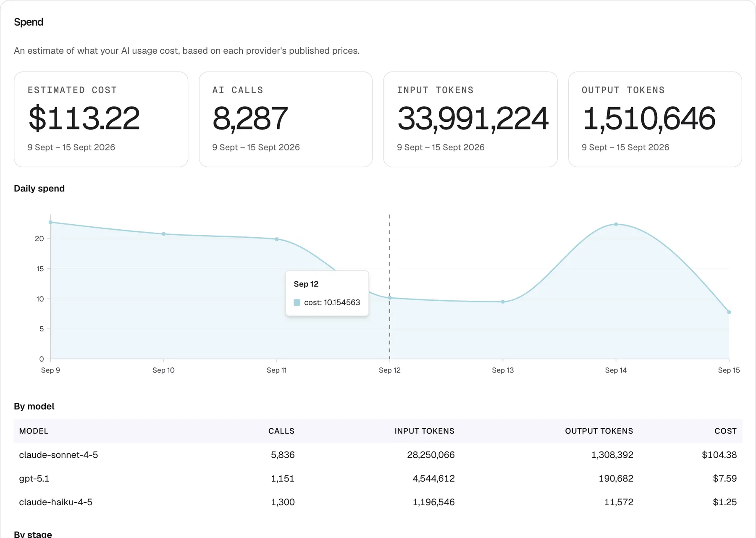Select the Sep 11 data point on chart

click(x=276, y=239)
